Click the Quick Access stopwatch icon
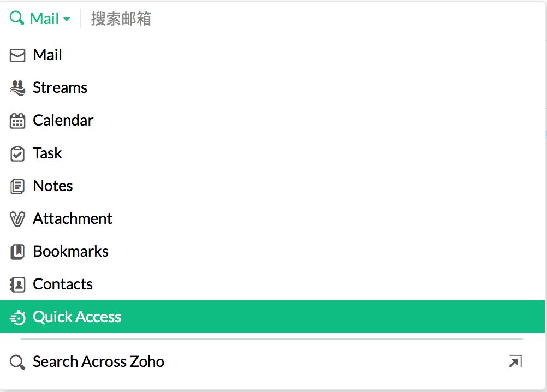Viewport: 547px width, 392px height. click(x=17, y=317)
